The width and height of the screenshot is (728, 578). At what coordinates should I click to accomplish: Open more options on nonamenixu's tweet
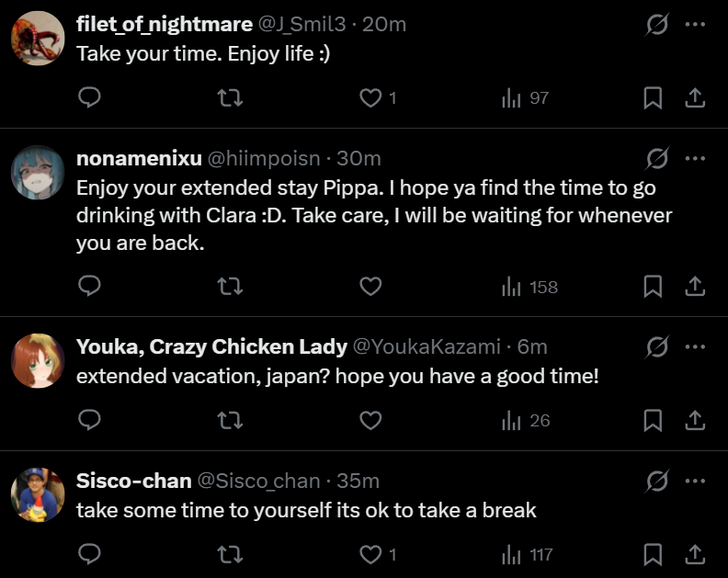tap(695, 158)
